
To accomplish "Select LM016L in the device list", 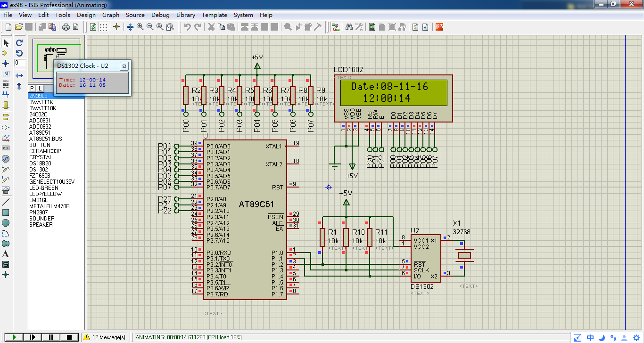I will click(38, 200).
